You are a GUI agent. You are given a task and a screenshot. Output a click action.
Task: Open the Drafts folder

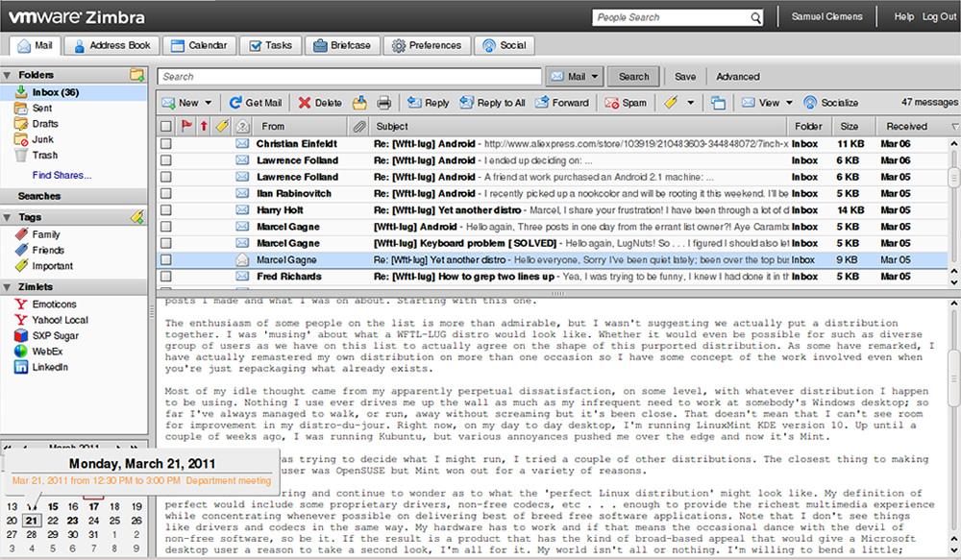coord(45,124)
